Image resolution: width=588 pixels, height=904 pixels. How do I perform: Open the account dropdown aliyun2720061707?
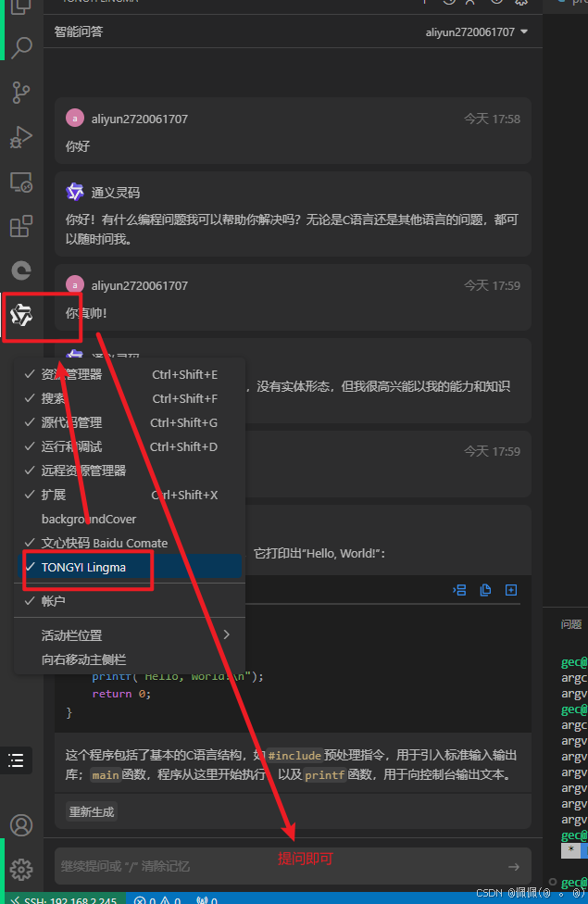point(476,32)
